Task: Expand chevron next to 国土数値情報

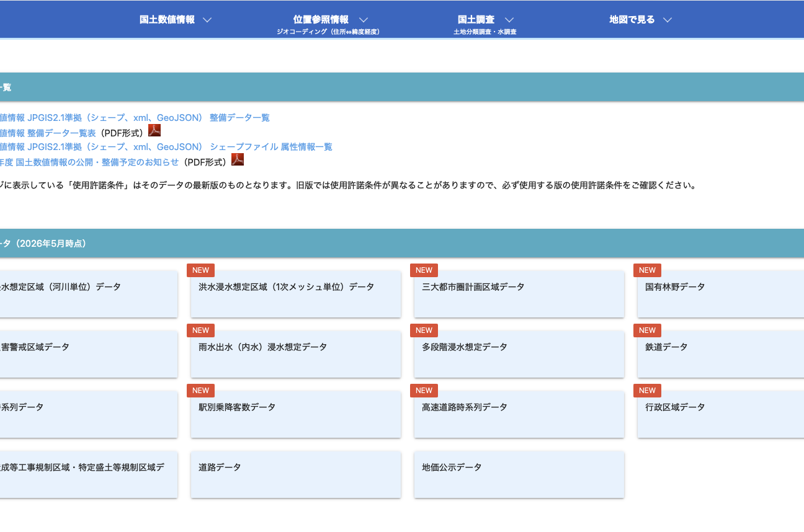Action: [x=208, y=20]
